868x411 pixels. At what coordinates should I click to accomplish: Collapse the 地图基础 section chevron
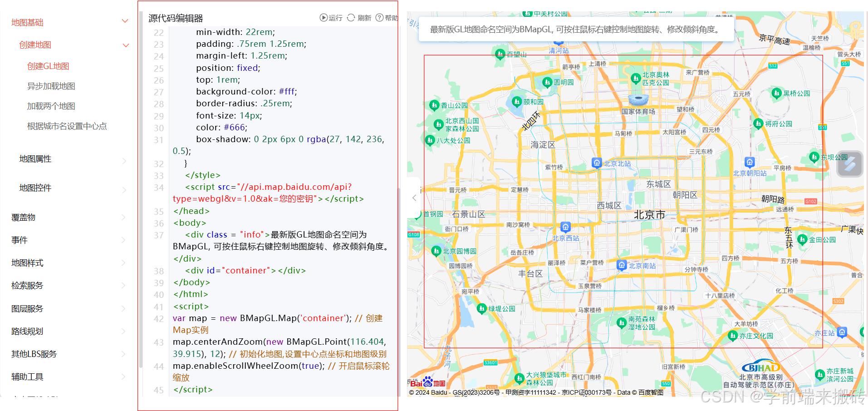click(125, 21)
